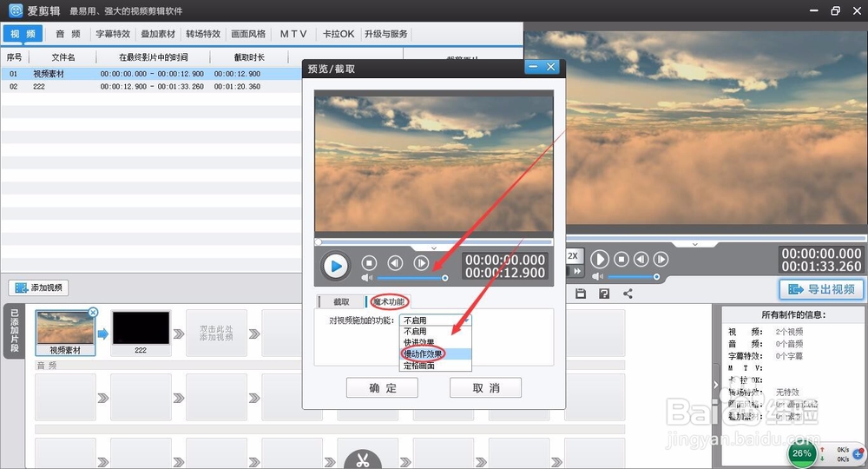Step back one frame in the dialog player
This screenshot has height=469, width=868.
tap(395, 263)
